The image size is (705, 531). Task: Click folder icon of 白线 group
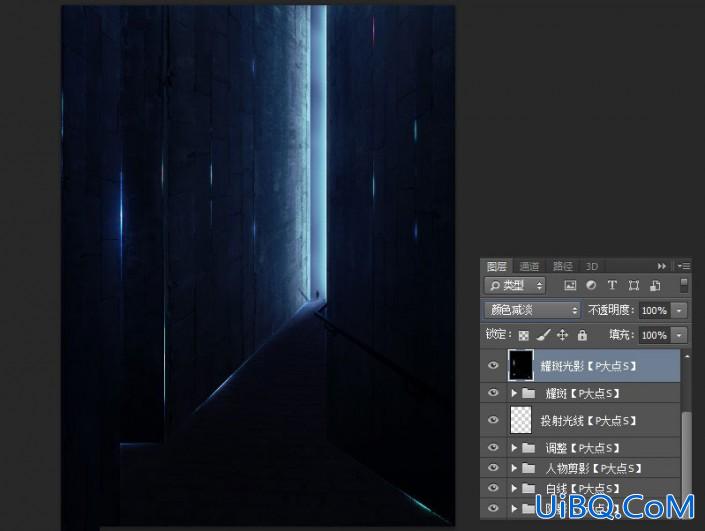(x=528, y=488)
